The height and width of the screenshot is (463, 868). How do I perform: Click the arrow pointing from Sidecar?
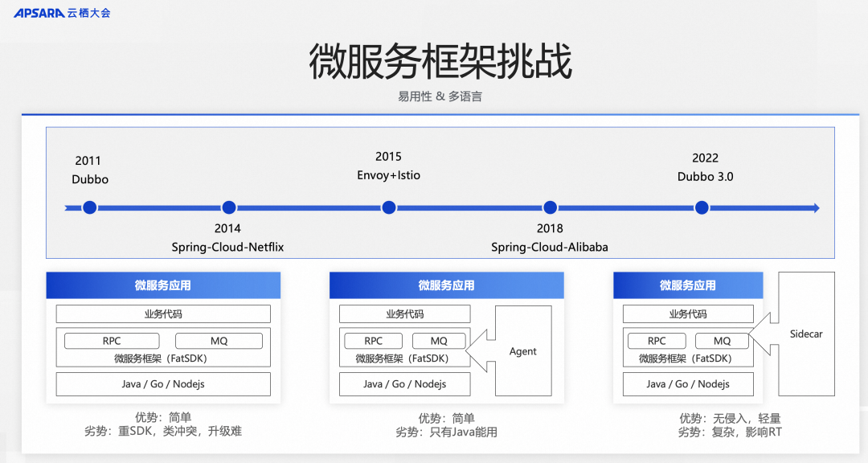(763, 334)
